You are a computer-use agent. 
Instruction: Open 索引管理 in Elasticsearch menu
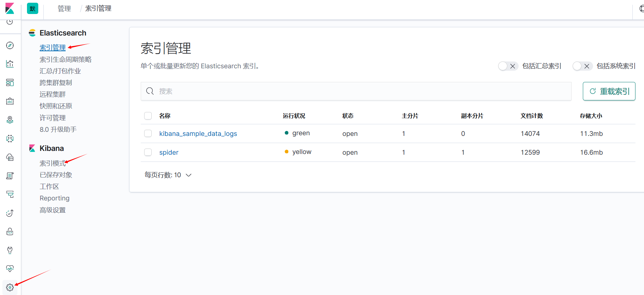(x=53, y=47)
